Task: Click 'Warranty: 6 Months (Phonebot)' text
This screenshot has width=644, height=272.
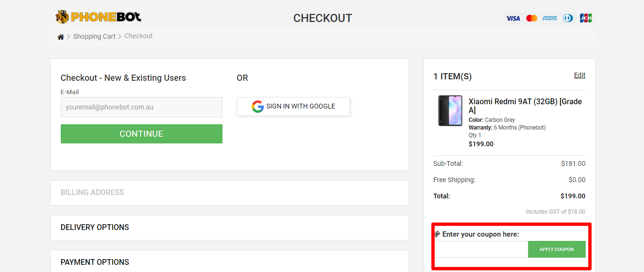Action: pyautogui.click(x=507, y=128)
